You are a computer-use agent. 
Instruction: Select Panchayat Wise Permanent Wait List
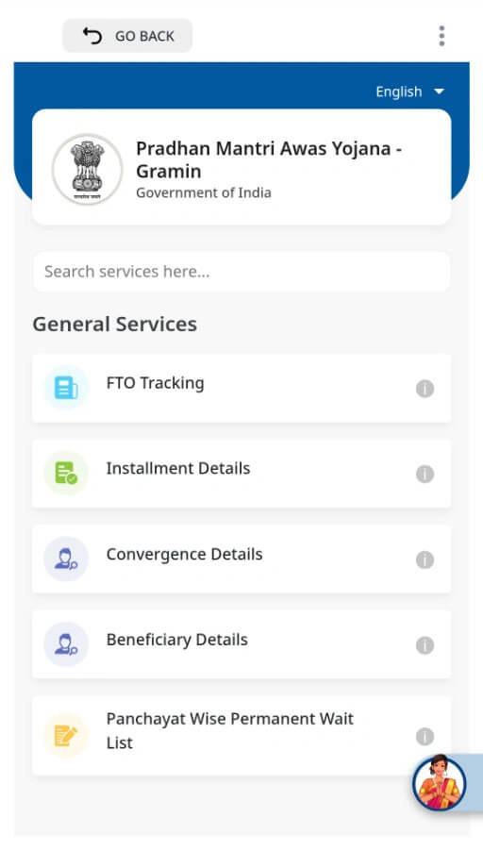pos(241,736)
